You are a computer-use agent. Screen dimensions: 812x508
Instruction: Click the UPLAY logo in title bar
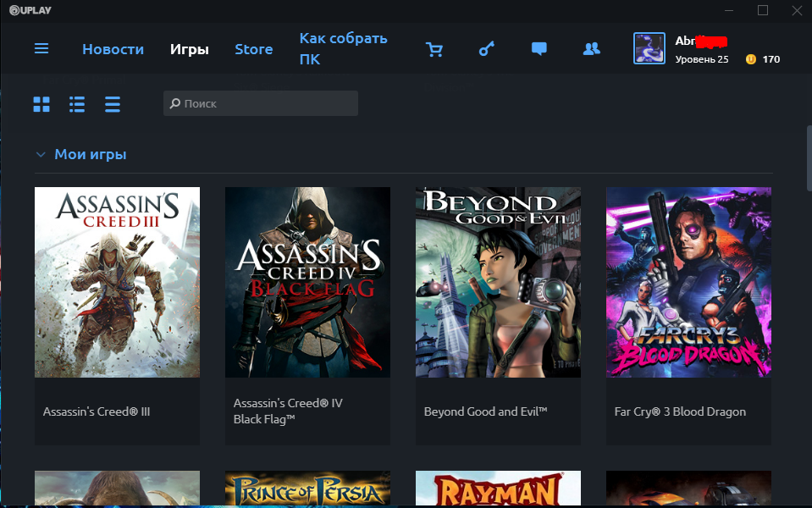30,10
